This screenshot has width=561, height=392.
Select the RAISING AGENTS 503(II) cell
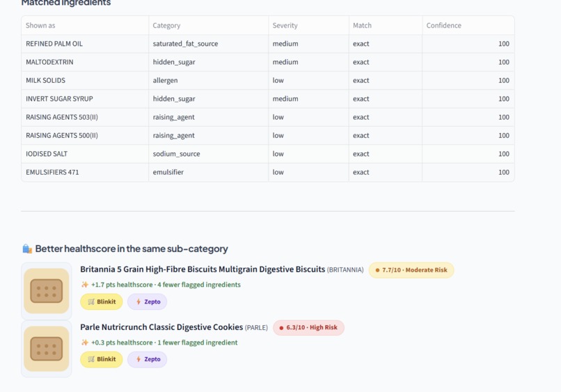point(85,117)
